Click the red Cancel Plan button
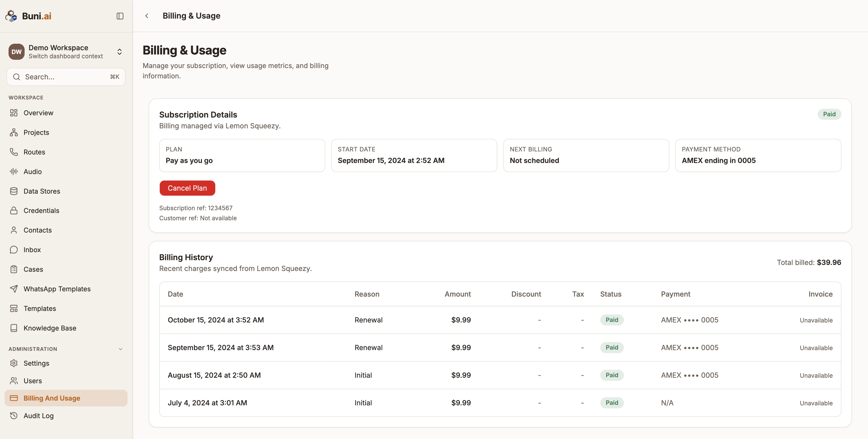 (187, 188)
